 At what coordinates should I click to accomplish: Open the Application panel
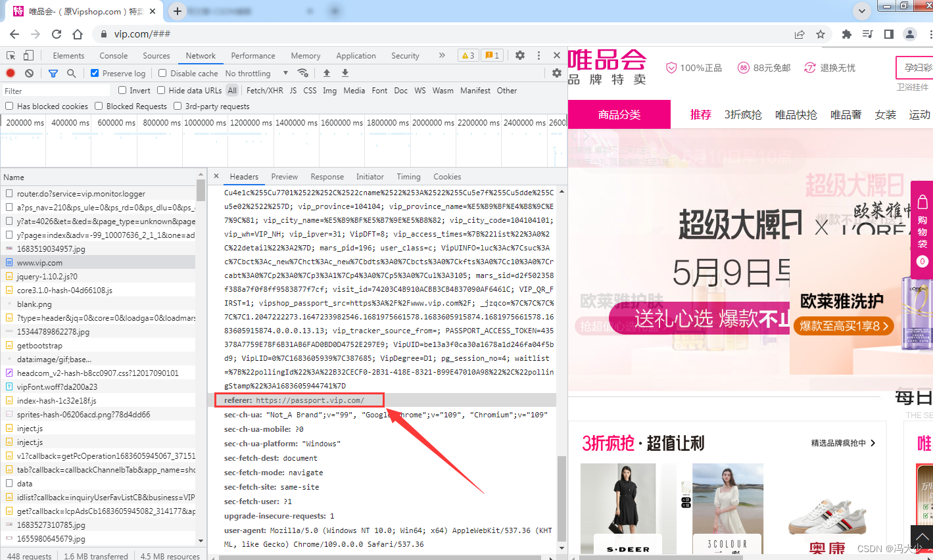[356, 56]
